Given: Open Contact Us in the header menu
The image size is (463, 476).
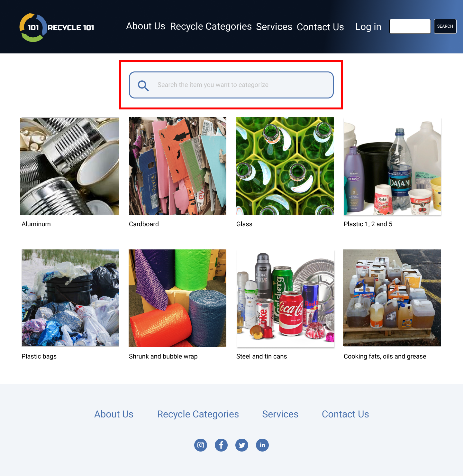Looking at the screenshot, I should point(320,27).
